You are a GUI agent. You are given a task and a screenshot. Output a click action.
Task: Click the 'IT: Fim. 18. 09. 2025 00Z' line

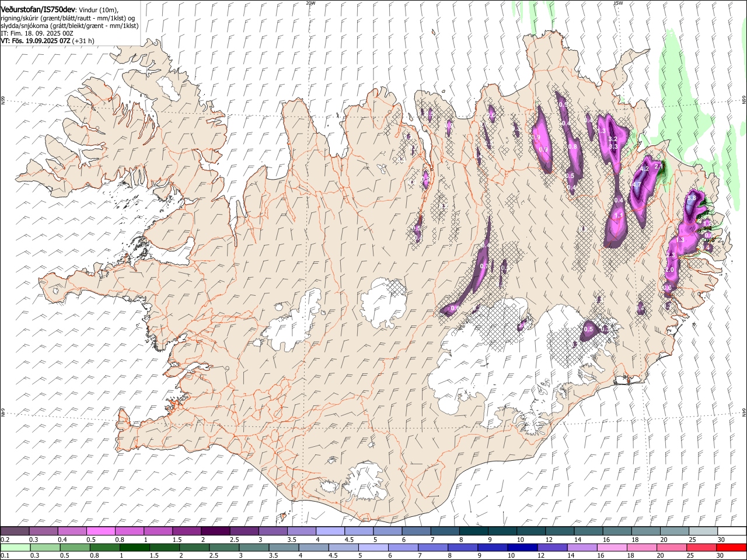(x=37, y=33)
